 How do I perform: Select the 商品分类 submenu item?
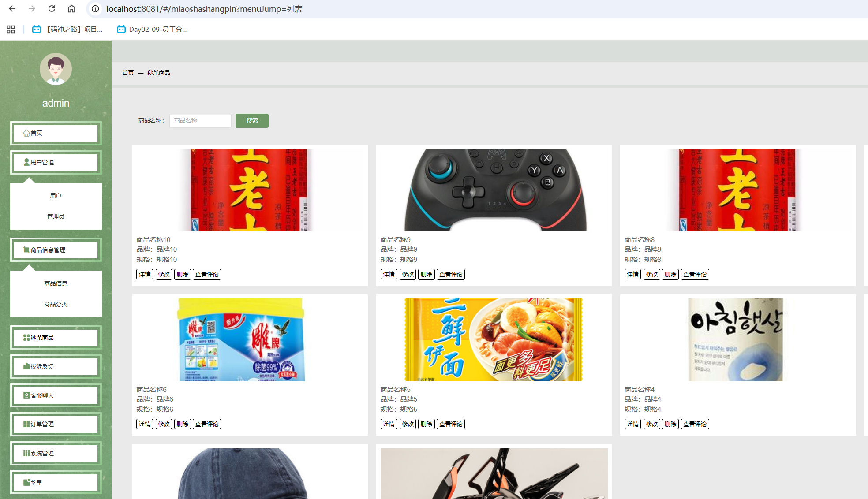tap(56, 304)
